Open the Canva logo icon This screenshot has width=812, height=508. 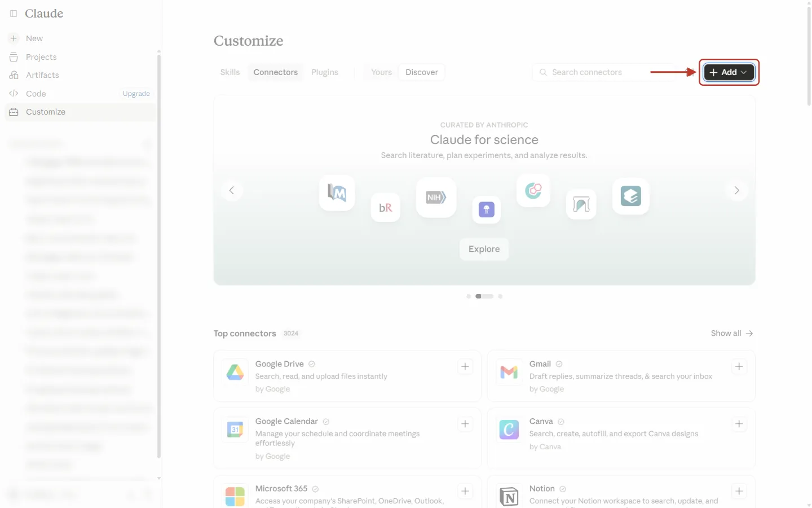509,430
